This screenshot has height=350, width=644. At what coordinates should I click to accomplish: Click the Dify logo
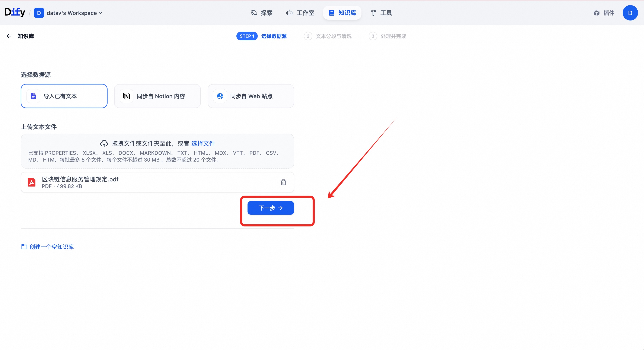tap(15, 12)
